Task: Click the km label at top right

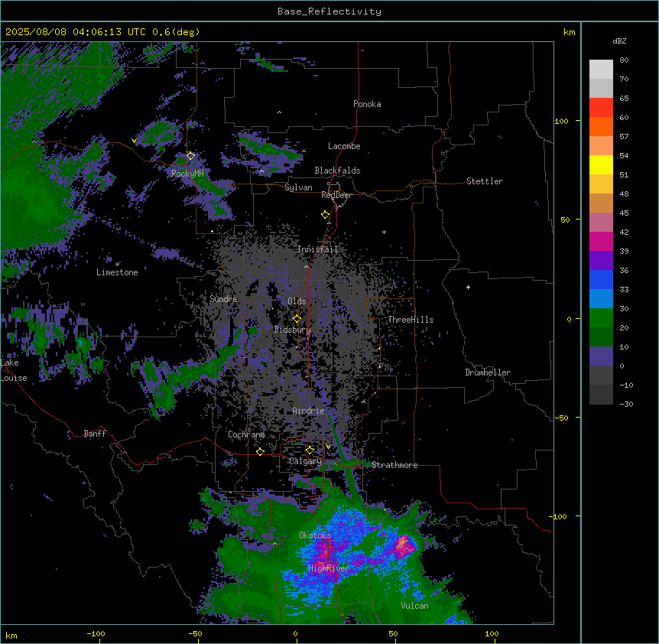Action: pyautogui.click(x=569, y=32)
